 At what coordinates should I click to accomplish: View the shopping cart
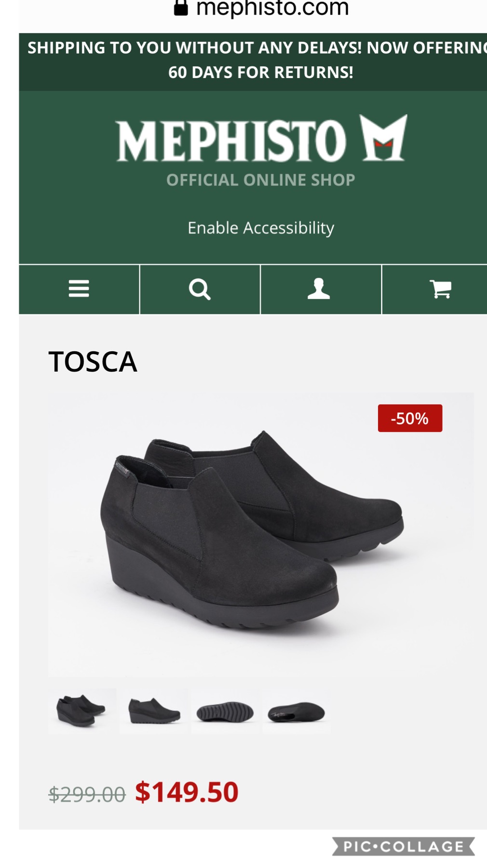pyautogui.click(x=440, y=289)
